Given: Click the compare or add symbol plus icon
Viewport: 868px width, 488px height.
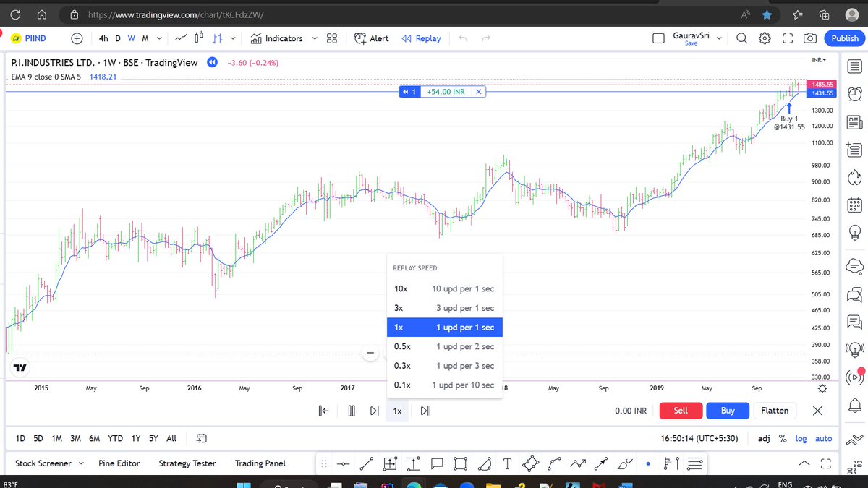Looking at the screenshot, I should click(77, 38).
